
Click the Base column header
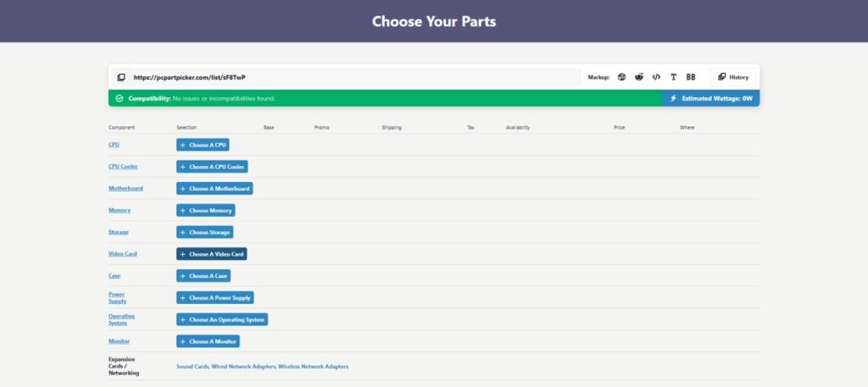click(269, 128)
